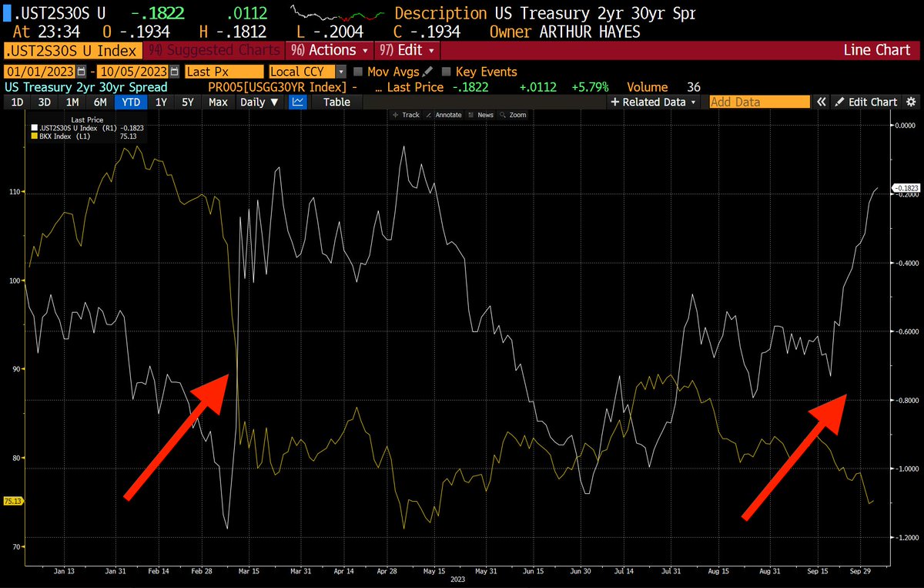Open the Actions dropdown menu
The height and width of the screenshot is (588, 924).
[x=329, y=49]
